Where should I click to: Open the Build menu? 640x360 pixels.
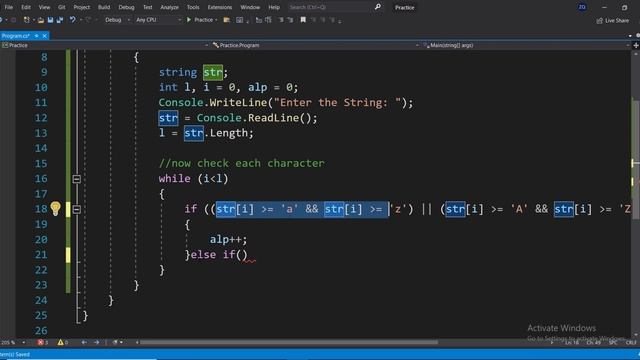point(104,7)
